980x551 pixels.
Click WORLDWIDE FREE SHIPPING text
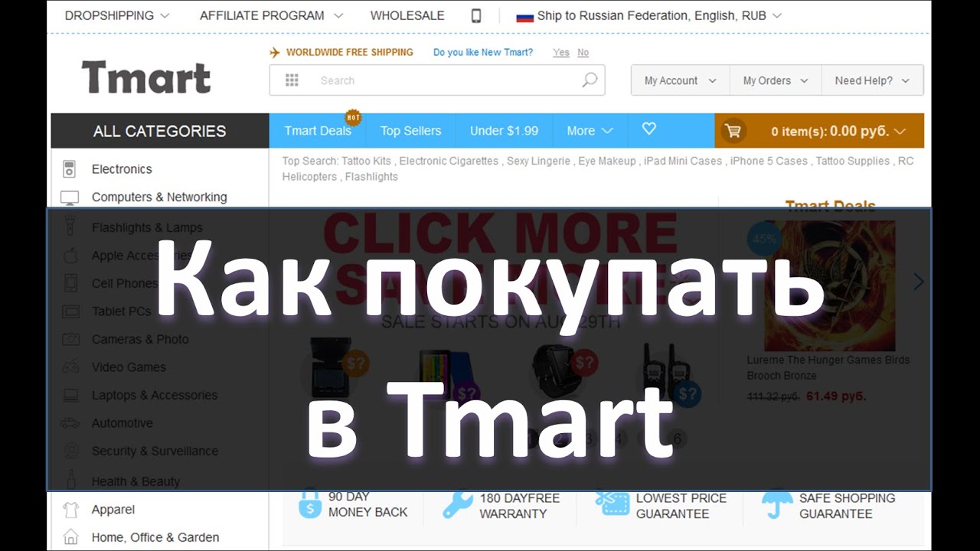coord(350,53)
